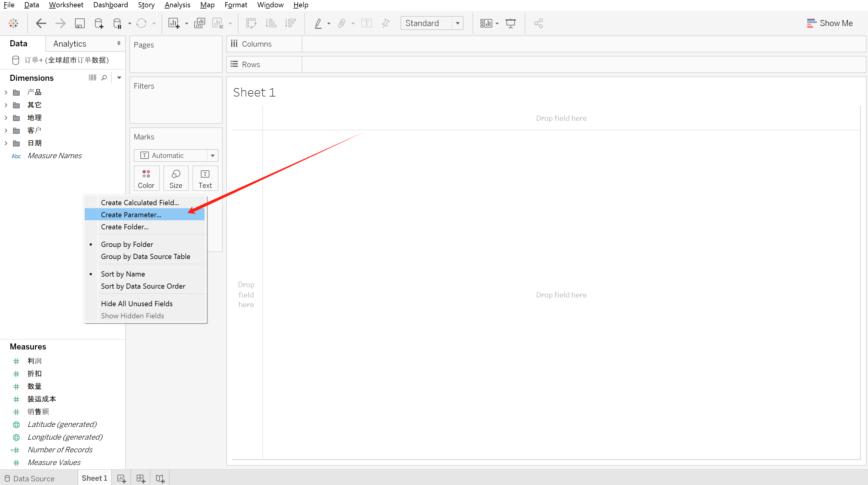Expand the 产品 dimension folder
Viewport: 868px width, 485px height.
[x=6, y=92]
